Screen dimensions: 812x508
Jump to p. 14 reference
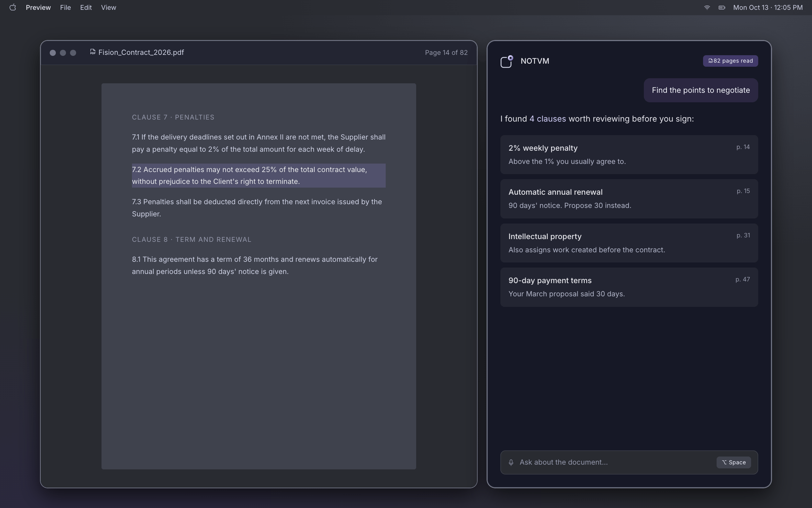(x=743, y=147)
